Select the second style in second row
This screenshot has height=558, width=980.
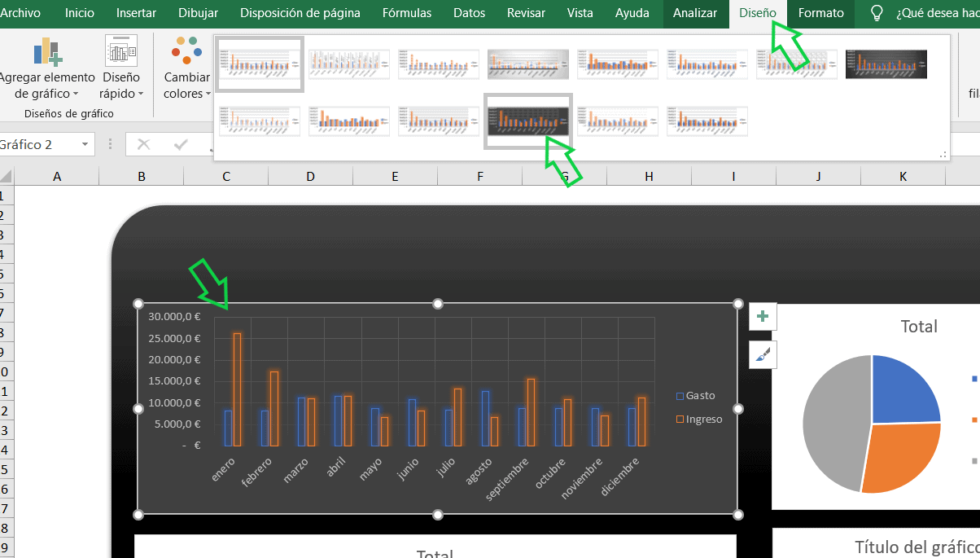[349, 121]
